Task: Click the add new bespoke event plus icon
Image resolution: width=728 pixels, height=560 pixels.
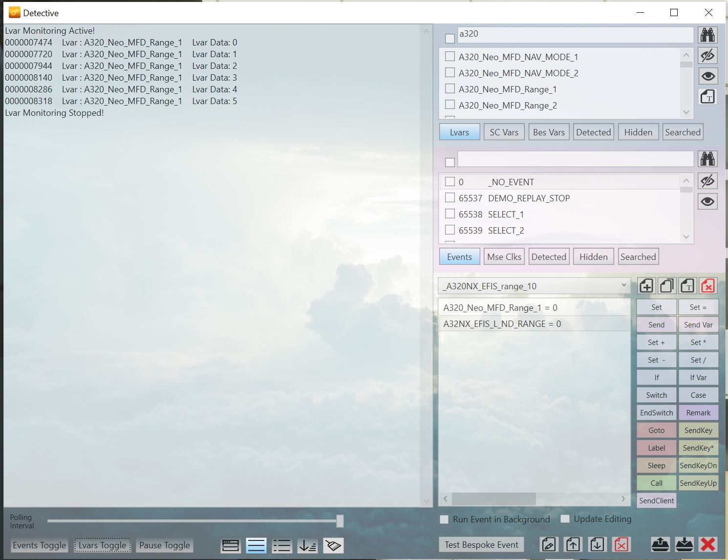Action: click(646, 286)
